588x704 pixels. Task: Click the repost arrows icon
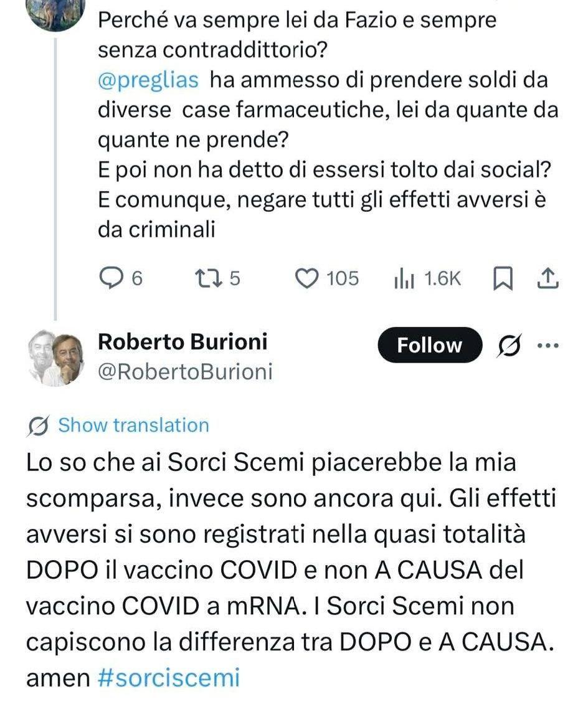pyautogui.click(x=205, y=278)
